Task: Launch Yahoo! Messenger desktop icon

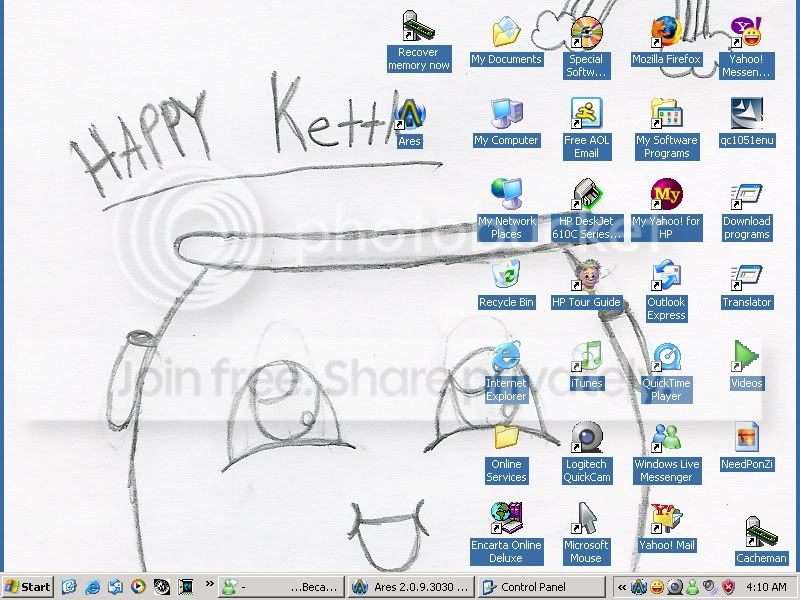Action: pyautogui.click(x=745, y=33)
